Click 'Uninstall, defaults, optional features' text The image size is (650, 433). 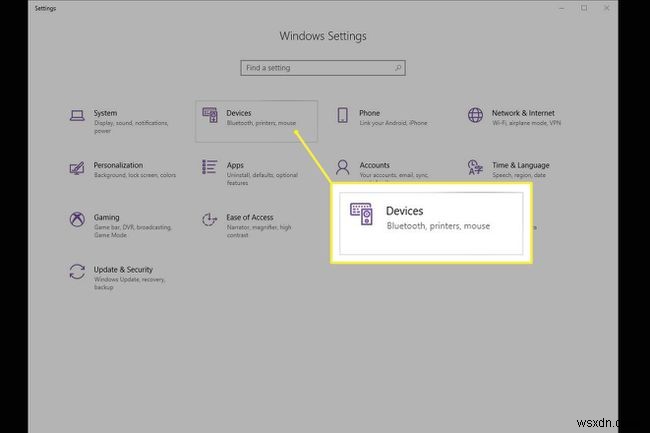pos(262,179)
